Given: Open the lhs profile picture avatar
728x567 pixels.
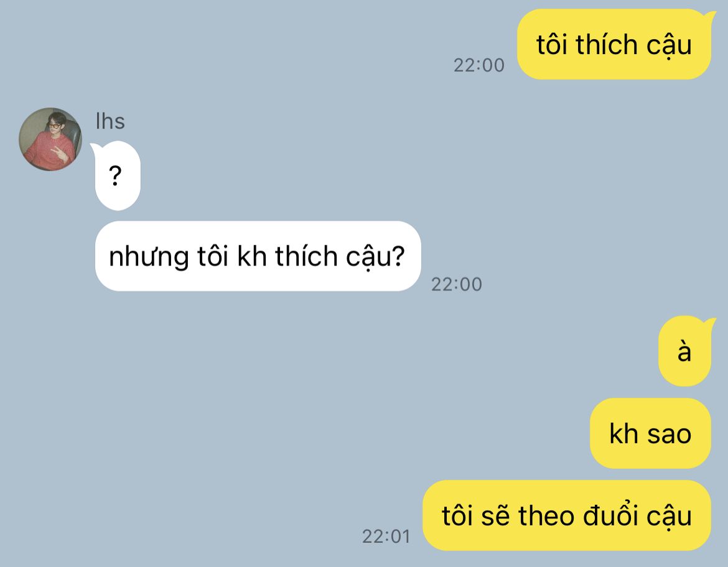Looking at the screenshot, I should click(x=50, y=139).
